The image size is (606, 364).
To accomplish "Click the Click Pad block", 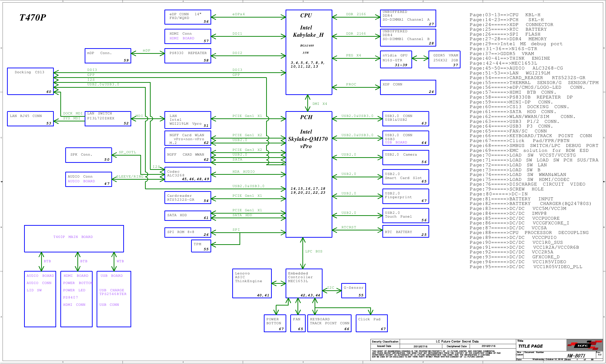I will pos(372,323).
